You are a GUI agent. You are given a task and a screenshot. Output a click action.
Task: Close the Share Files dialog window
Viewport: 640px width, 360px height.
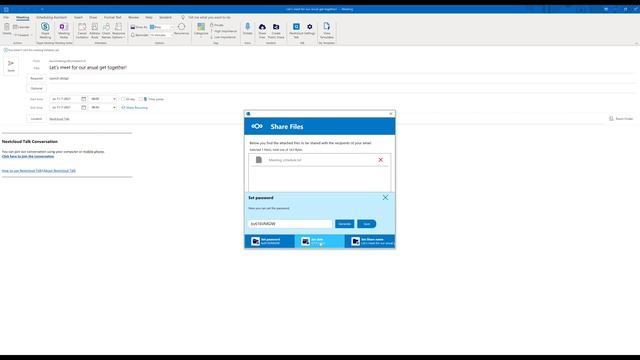pos(391,114)
